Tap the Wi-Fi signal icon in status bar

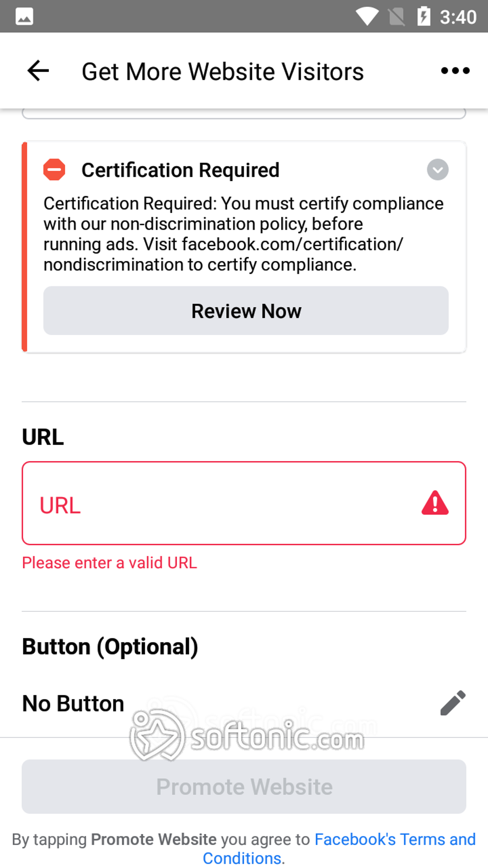coord(367,16)
